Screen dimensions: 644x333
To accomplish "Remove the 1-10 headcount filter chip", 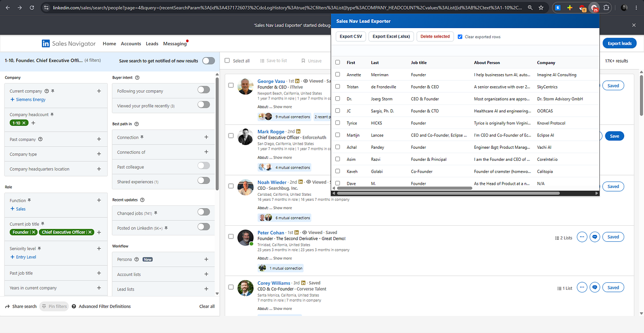I will [24, 123].
